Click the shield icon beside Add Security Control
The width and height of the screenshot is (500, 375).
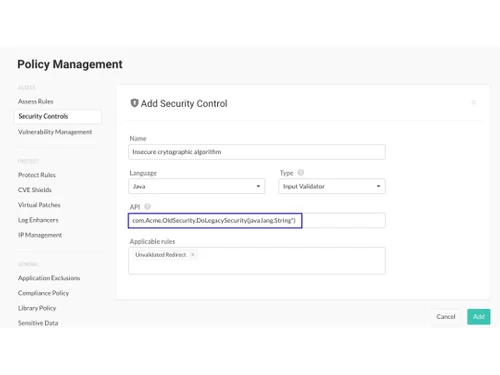[x=134, y=103]
